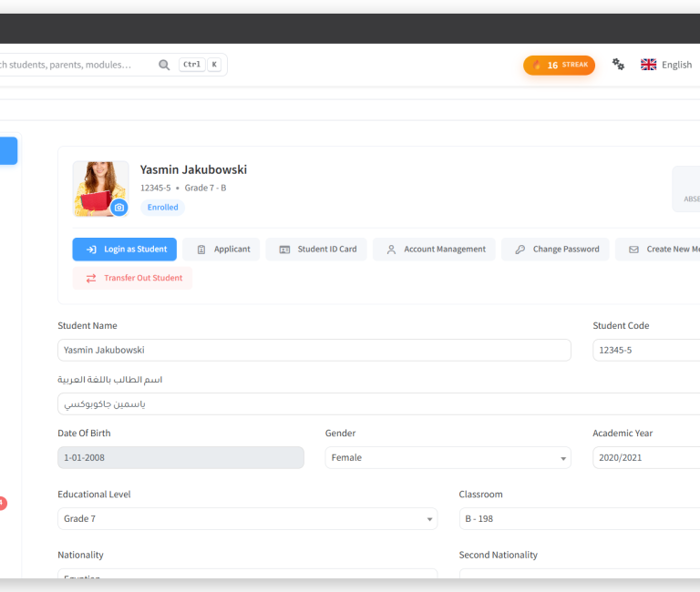Click the student profile photo thumbnail
Viewport: 700px width, 592px height.
pos(100,189)
